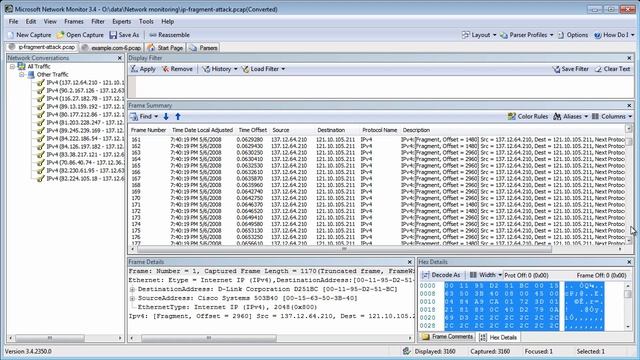
Task: Sort by the Time Offset column header
Action: click(253, 130)
